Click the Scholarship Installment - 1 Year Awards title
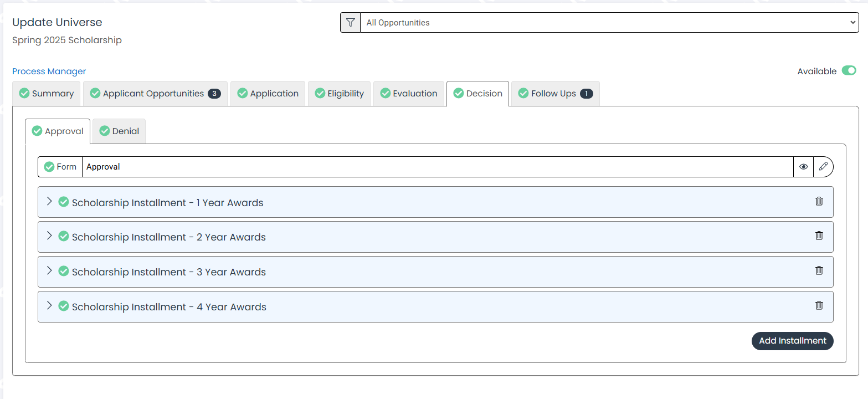The image size is (868, 399). (x=168, y=203)
